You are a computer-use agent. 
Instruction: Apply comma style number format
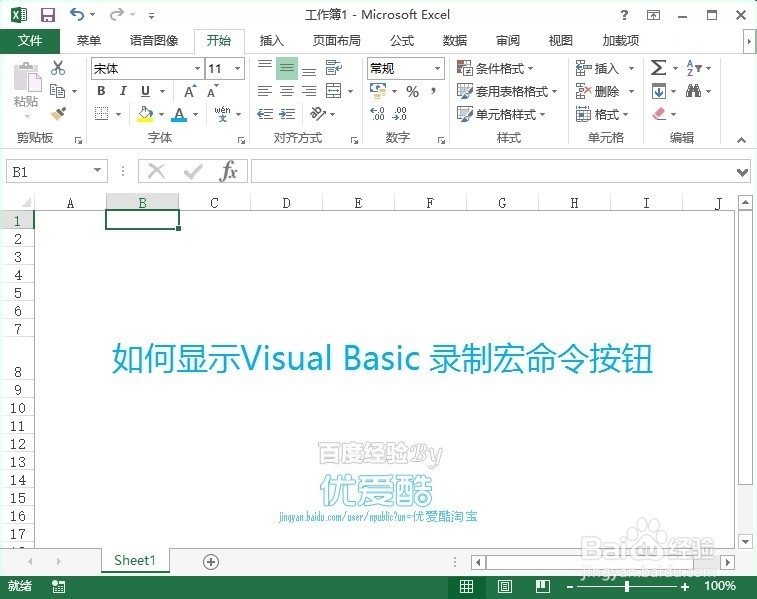click(x=434, y=91)
